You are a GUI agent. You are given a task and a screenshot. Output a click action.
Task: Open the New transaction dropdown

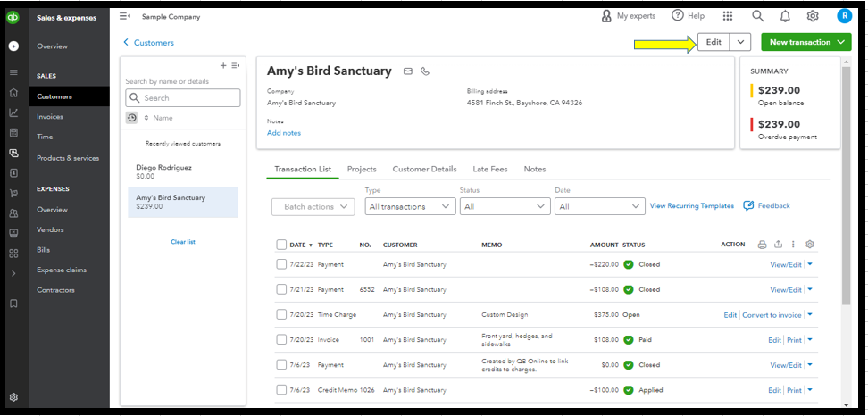(x=806, y=42)
